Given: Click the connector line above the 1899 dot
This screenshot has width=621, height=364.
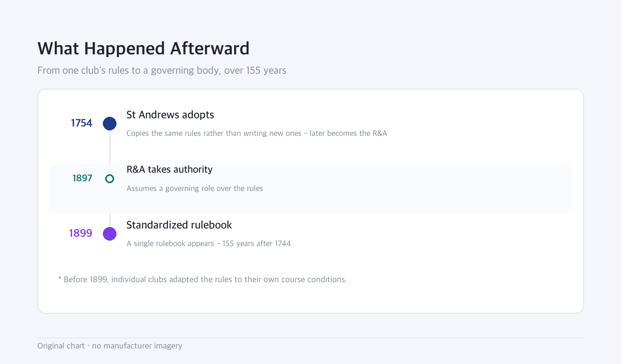Looking at the screenshot, I should click(109, 220).
